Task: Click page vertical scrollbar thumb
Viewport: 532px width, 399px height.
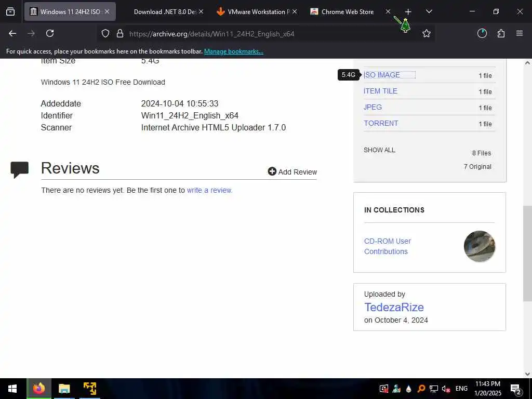Action: [x=527, y=254]
